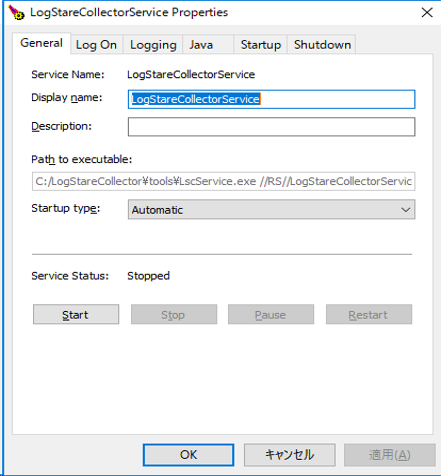Select the General tab
This screenshot has width=441, height=476.
41,43
